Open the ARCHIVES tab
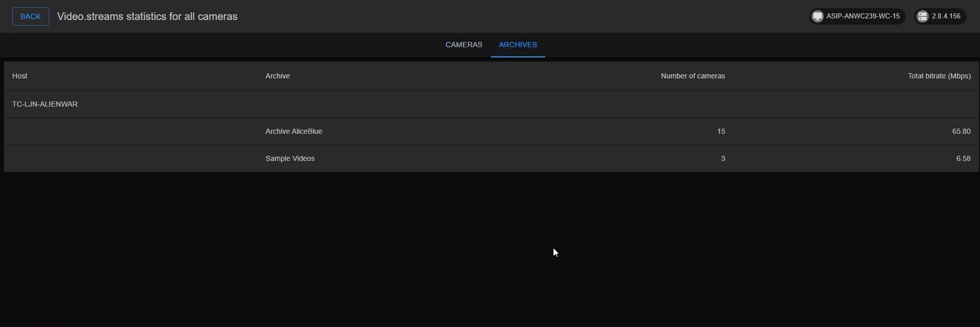The image size is (980, 327). (x=518, y=45)
